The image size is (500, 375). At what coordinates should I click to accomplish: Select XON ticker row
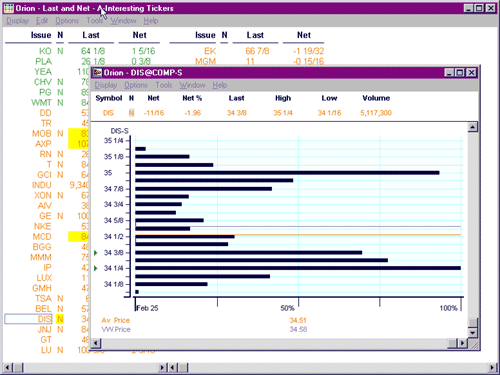[x=43, y=196]
